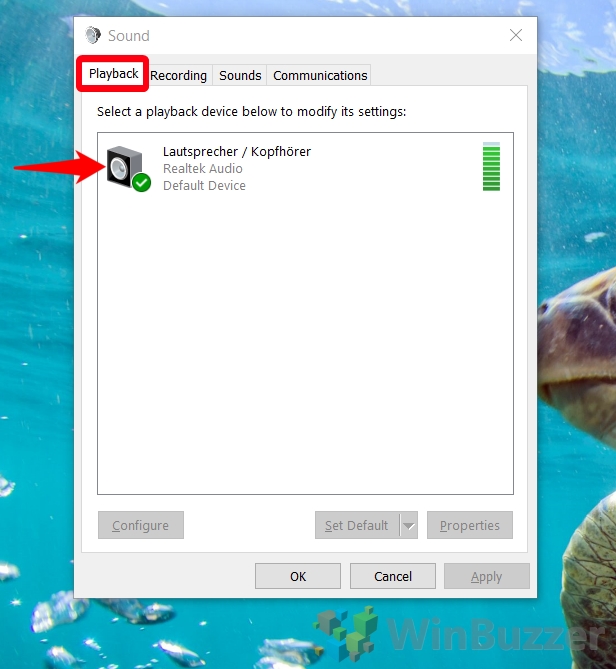Image resolution: width=616 pixels, height=669 pixels.
Task: Click the Set Default button
Action: pyautogui.click(x=357, y=525)
